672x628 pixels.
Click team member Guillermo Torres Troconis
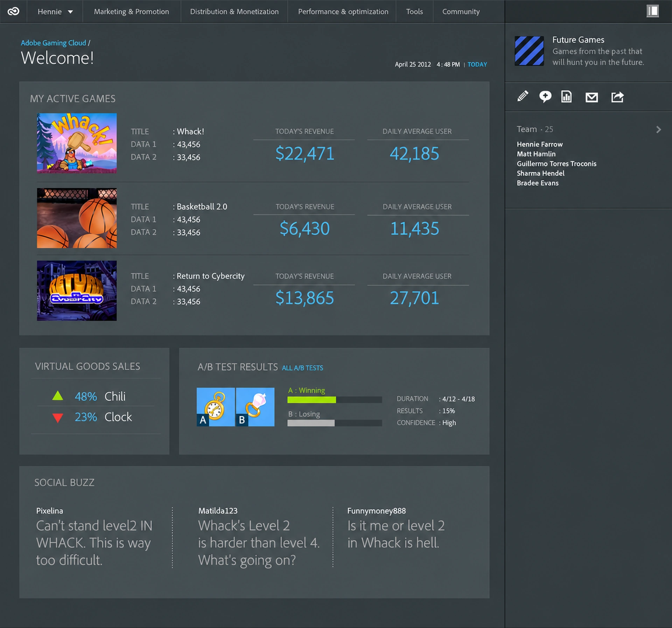[x=556, y=163]
